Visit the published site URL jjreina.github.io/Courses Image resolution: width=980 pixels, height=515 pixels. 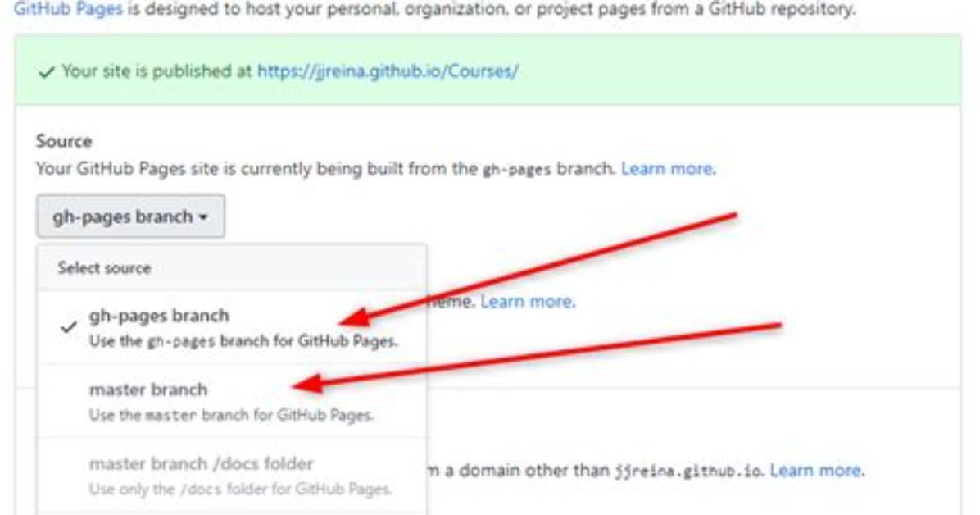pos(388,71)
